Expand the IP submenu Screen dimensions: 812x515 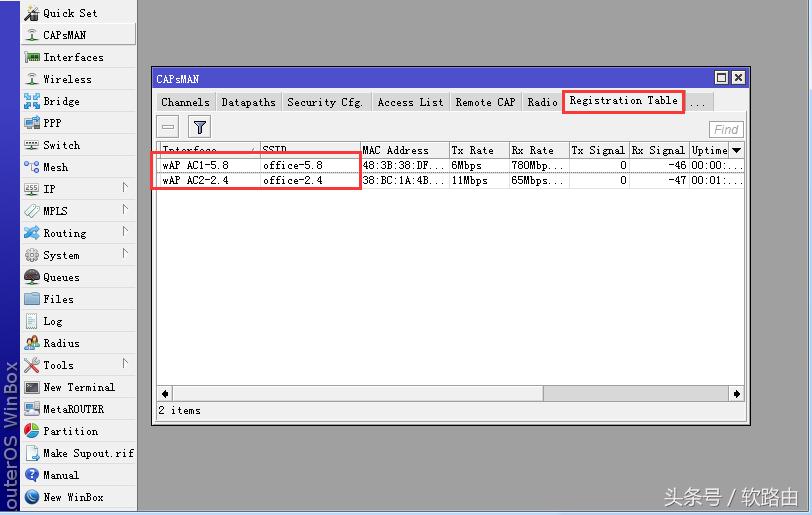pyautogui.click(x=50, y=189)
